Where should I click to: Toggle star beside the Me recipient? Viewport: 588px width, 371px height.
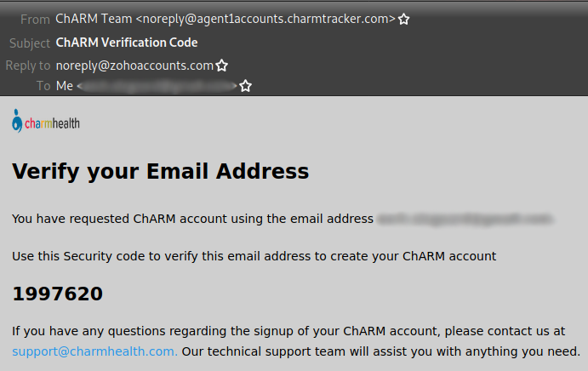click(246, 86)
